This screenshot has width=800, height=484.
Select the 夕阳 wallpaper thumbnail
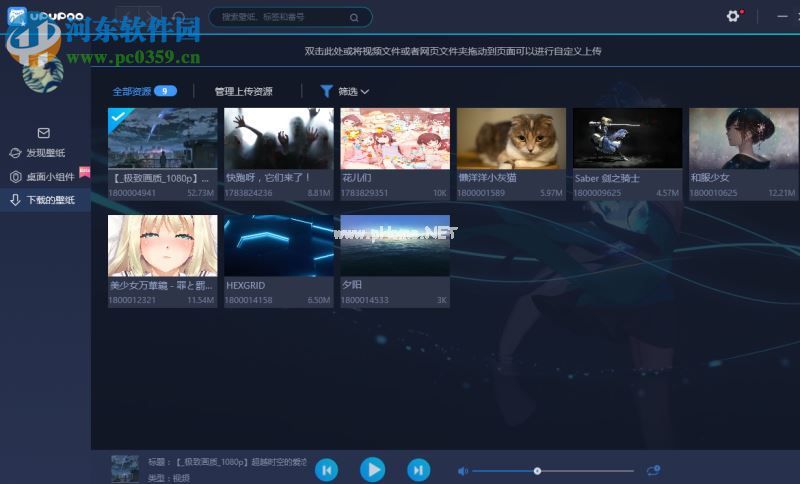395,245
